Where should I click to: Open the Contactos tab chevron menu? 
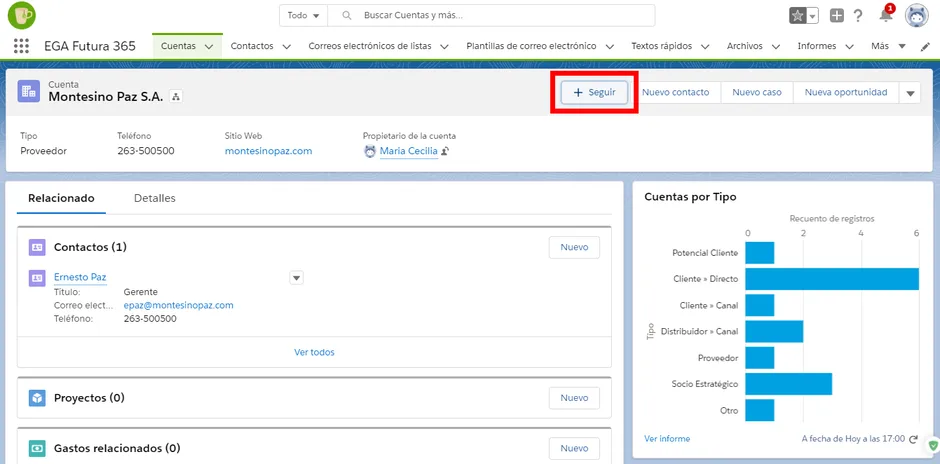287,46
